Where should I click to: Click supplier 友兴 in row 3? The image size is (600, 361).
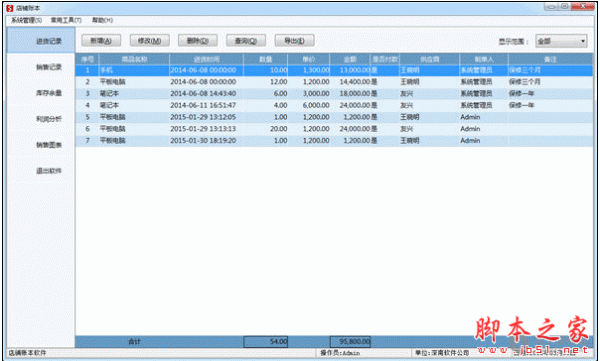(407, 94)
